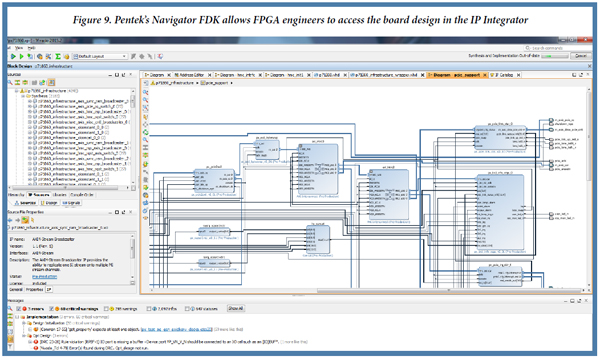Image resolution: width=600 pixels, height=360 pixels.
Task: Select the Hierarchy tab in Sources panel
Action: (x=16, y=195)
